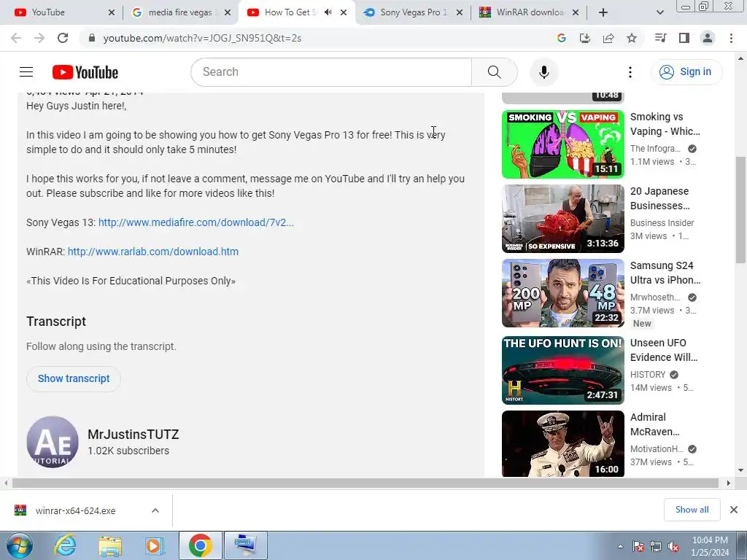Open on-screen keyboard taskbar app

(245, 545)
